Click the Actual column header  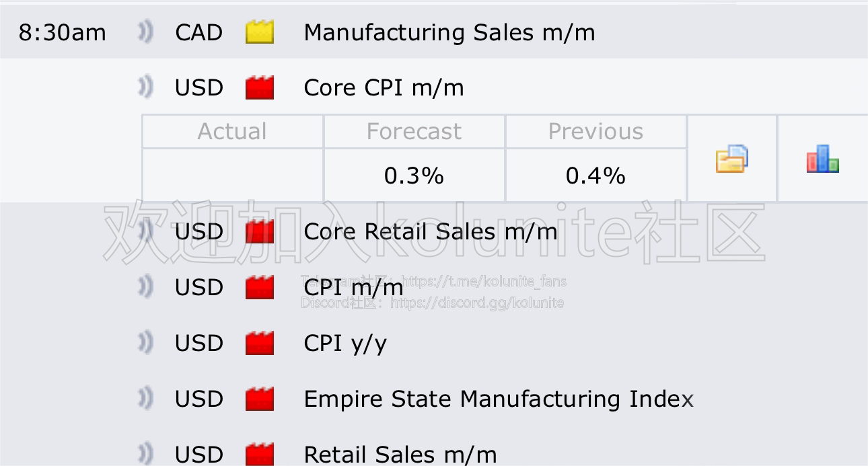click(x=233, y=131)
